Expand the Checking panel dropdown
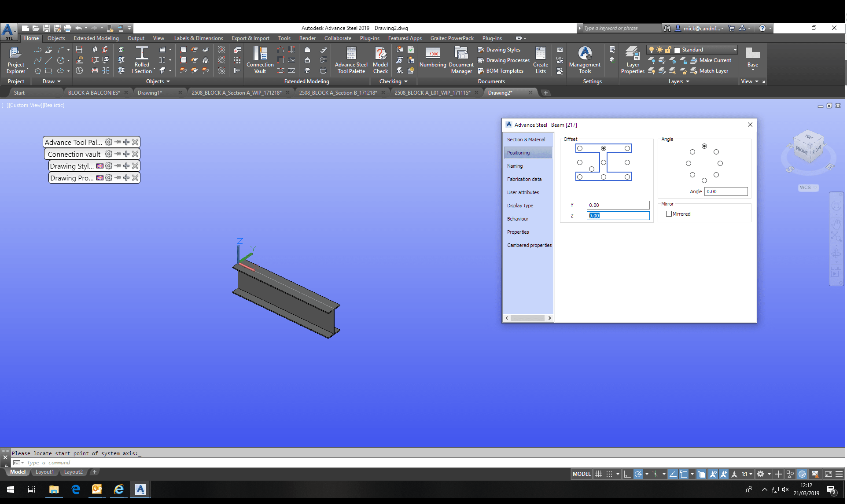 [x=405, y=81]
